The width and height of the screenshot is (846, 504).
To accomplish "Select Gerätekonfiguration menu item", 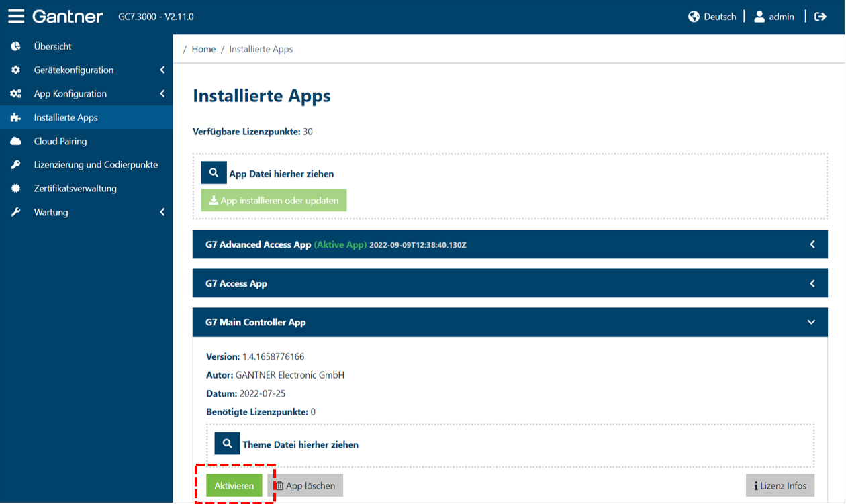I will pos(86,70).
